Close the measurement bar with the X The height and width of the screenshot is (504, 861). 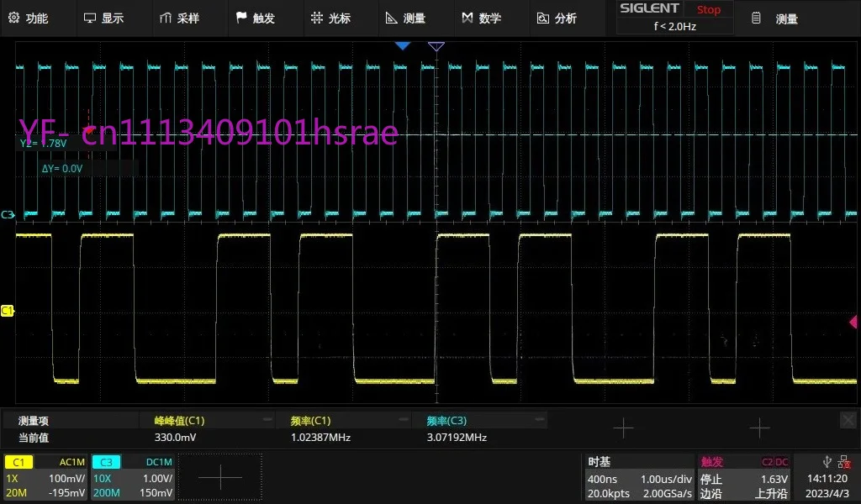[x=848, y=420]
